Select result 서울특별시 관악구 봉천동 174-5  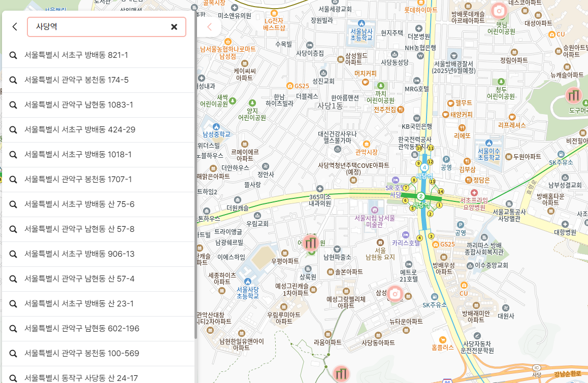pos(99,80)
